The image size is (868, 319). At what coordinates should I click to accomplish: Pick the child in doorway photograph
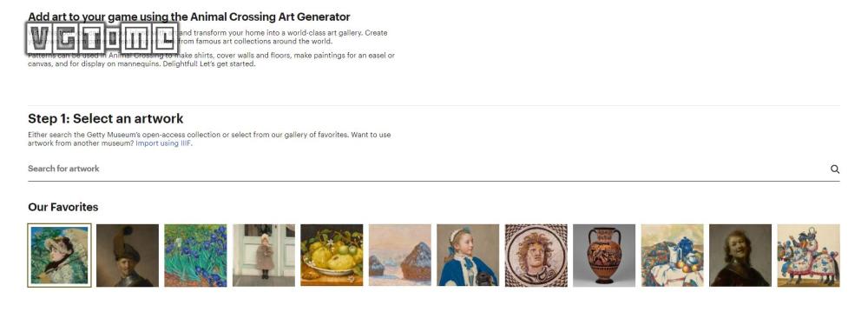tap(264, 256)
